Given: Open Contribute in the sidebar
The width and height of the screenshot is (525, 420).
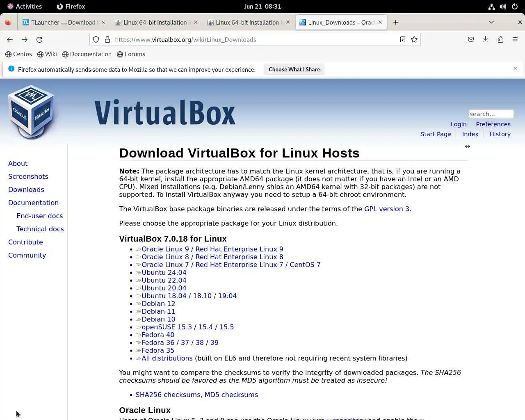Looking at the screenshot, I should pos(25,242).
